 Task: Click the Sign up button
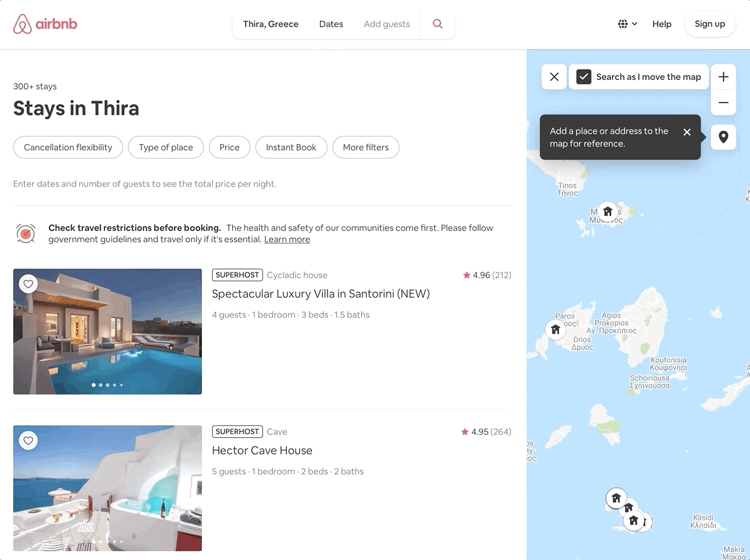710,24
